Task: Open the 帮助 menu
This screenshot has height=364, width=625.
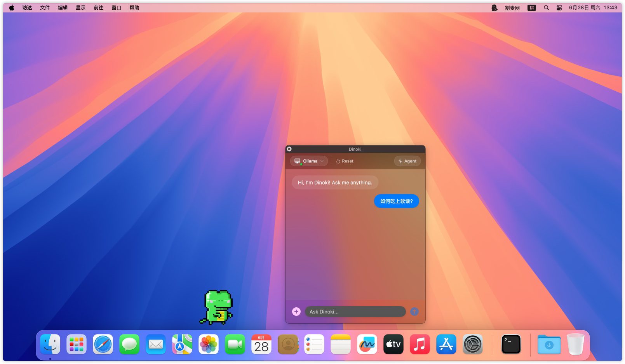Action: 134,8
